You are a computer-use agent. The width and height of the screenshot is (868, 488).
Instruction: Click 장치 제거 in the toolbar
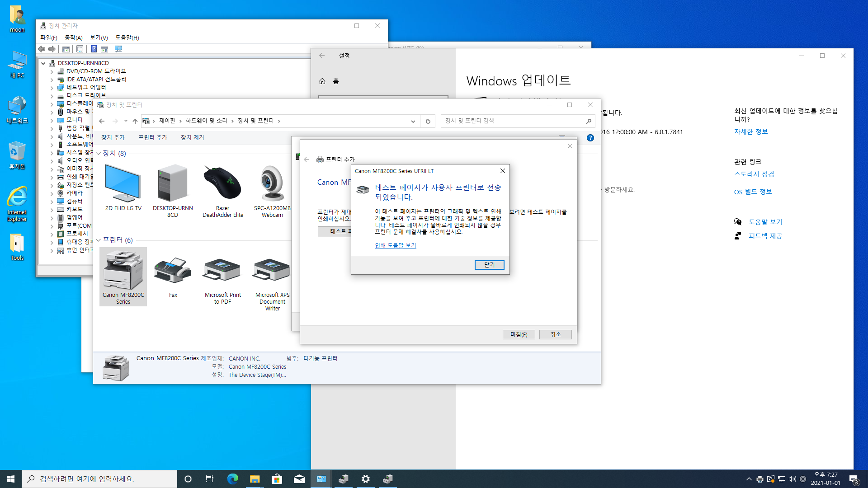[x=193, y=137]
